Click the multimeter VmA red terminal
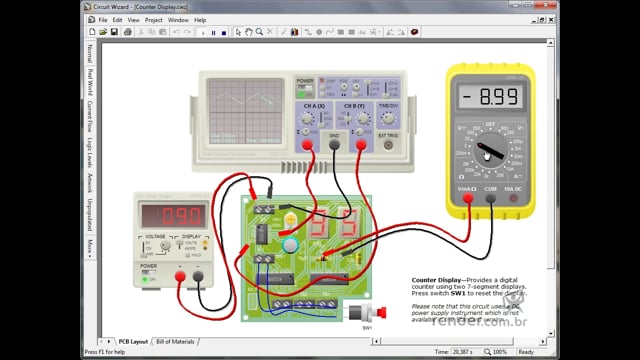The height and width of the screenshot is (360, 640). click(x=468, y=198)
